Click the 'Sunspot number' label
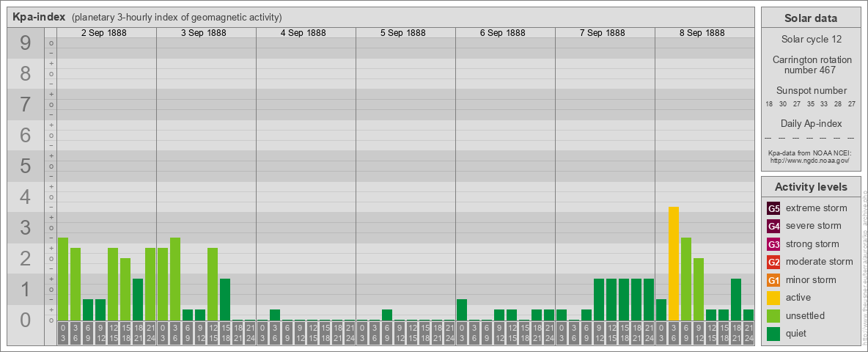 click(x=812, y=91)
